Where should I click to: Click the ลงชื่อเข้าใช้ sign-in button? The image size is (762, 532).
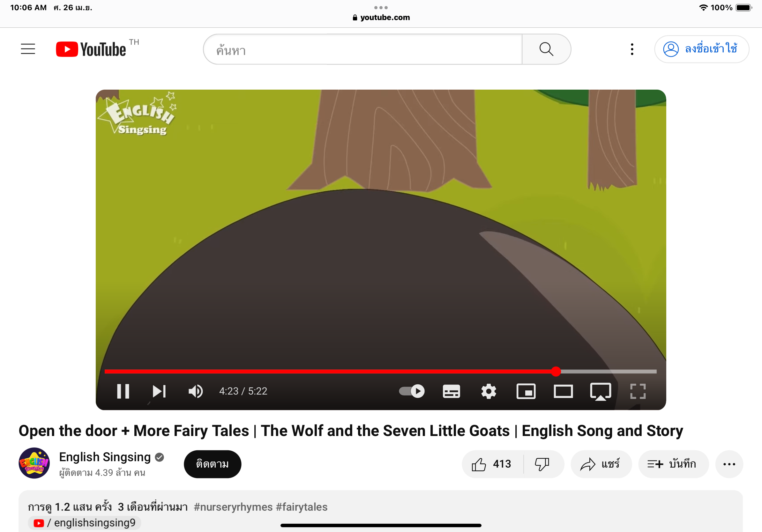click(x=701, y=49)
